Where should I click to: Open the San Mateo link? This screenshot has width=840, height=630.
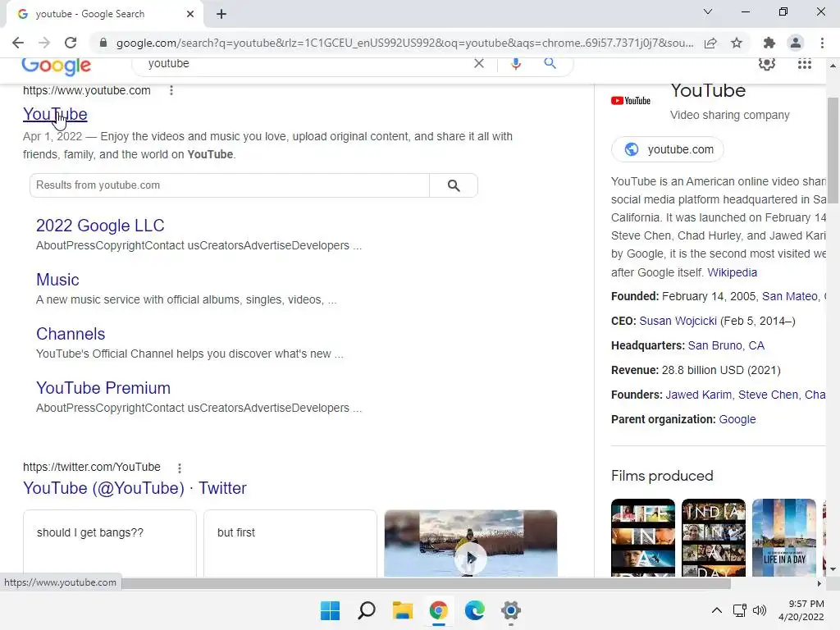pos(790,296)
